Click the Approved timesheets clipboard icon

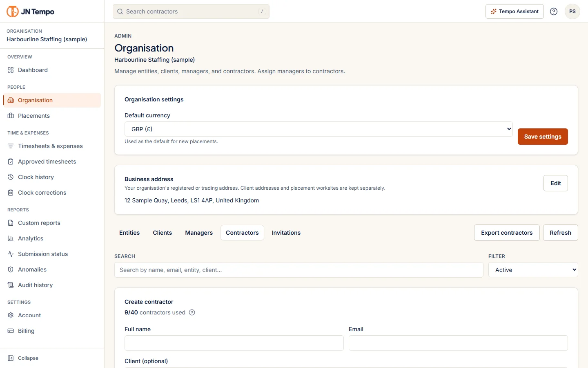(11, 162)
